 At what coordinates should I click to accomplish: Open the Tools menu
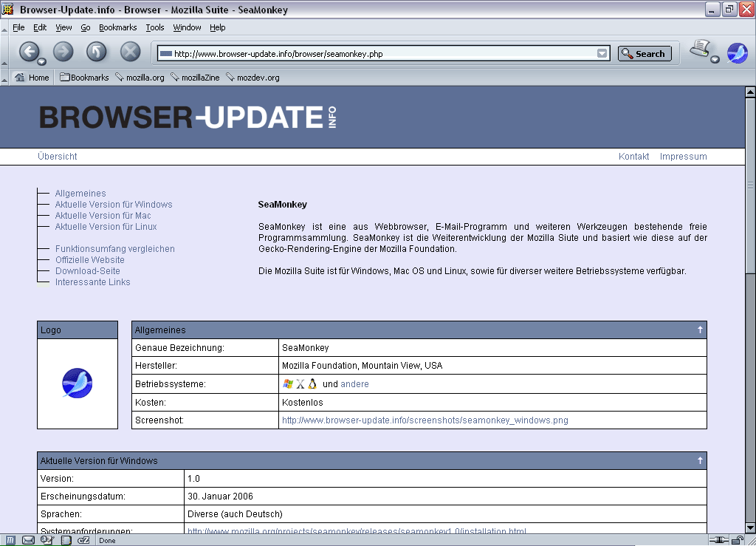tap(155, 27)
